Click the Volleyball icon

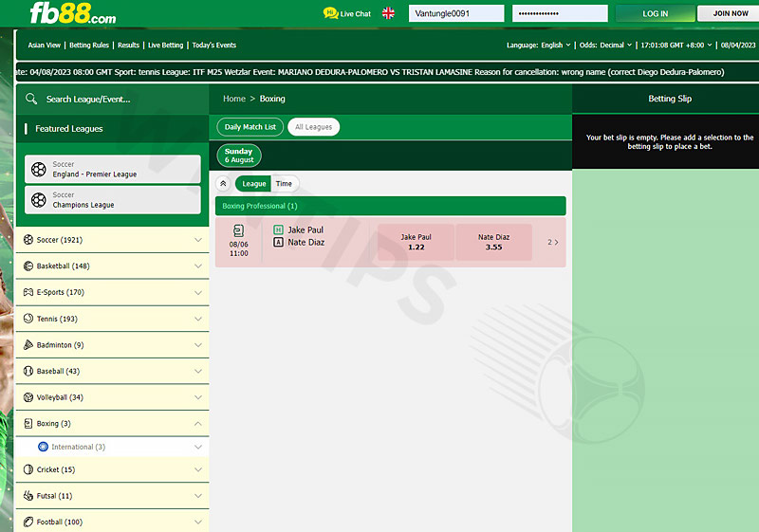click(28, 397)
